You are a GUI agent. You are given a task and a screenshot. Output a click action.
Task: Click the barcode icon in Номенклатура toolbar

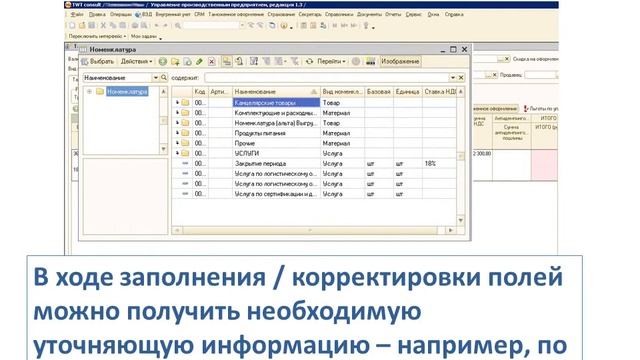pyautogui.click(x=371, y=62)
